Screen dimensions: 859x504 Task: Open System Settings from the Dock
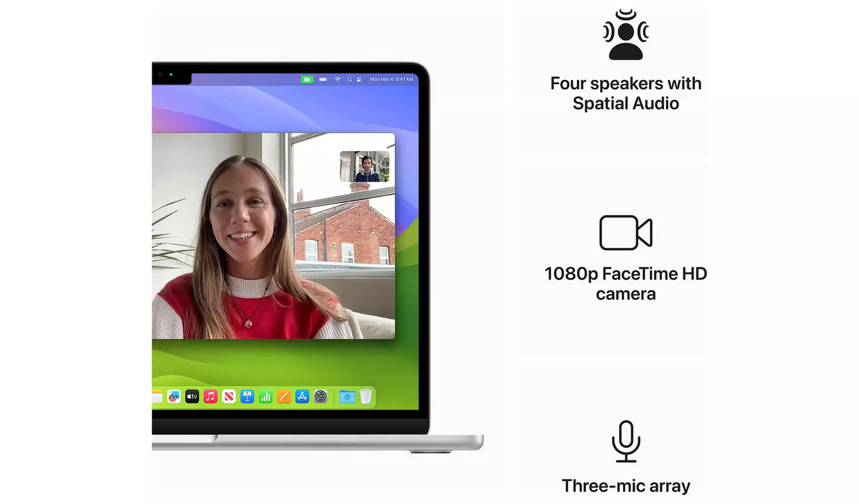click(x=321, y=396)
